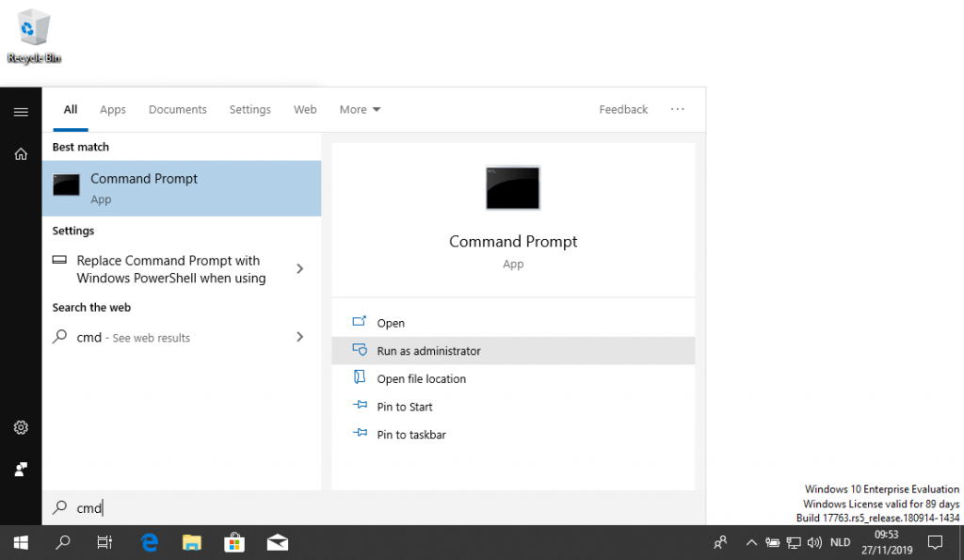Screen dimensions: 964x560
Task: Select the All search tab
Action: (x=71, y=109)
